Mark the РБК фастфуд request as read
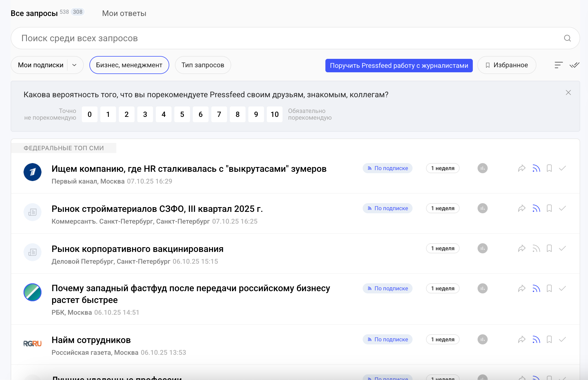The width and height of the screenshot is (588, 380). (562, 289)
